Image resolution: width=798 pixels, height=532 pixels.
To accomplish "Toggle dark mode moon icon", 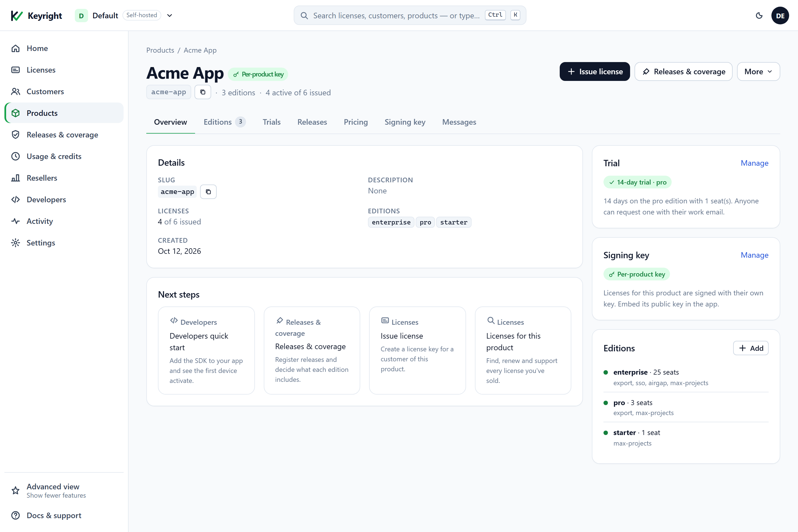I will pyautogui.click(x=759, y=16).
